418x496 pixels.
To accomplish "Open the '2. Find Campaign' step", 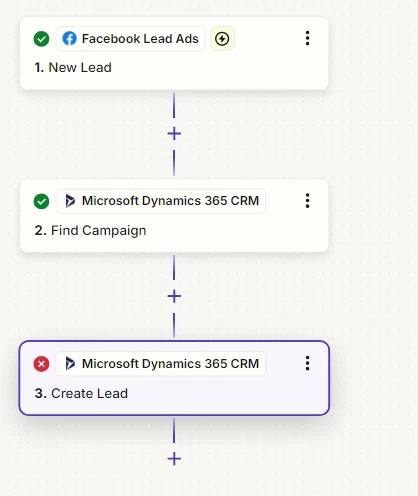I will click(x=174, y=216).
